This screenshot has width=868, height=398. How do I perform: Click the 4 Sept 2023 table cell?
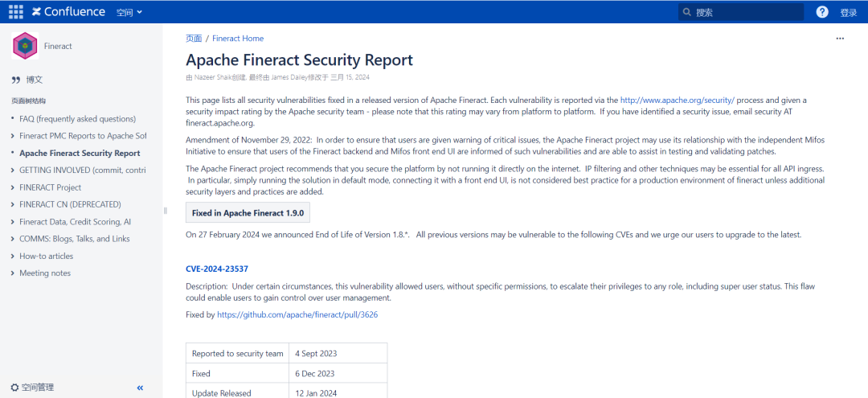338,354
